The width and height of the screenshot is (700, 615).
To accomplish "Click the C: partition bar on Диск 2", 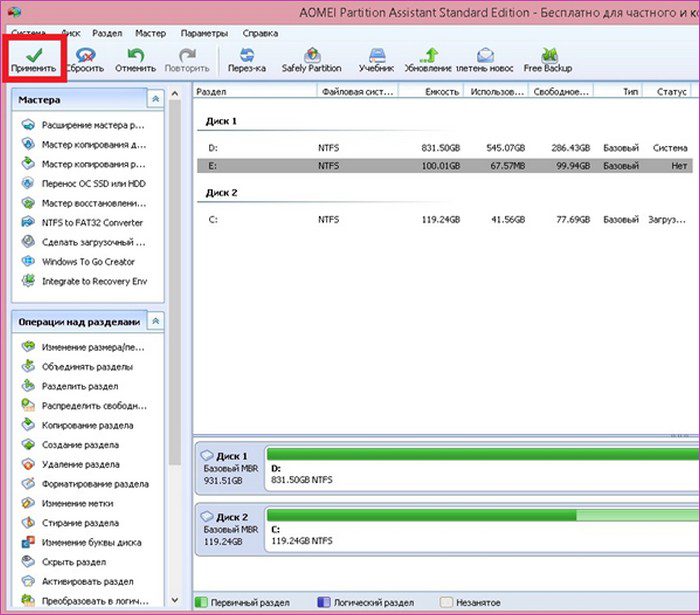I will 482,529.
